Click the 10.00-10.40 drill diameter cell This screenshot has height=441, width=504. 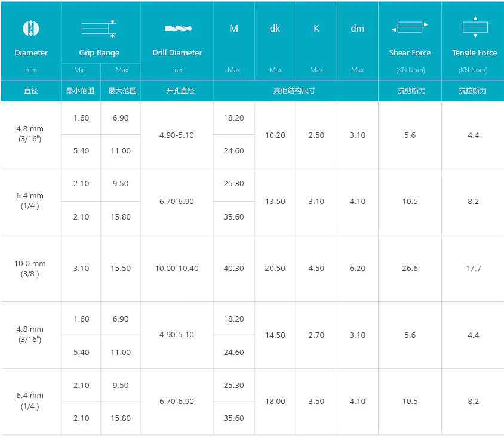pyautogui.click(x=177, y=268)
